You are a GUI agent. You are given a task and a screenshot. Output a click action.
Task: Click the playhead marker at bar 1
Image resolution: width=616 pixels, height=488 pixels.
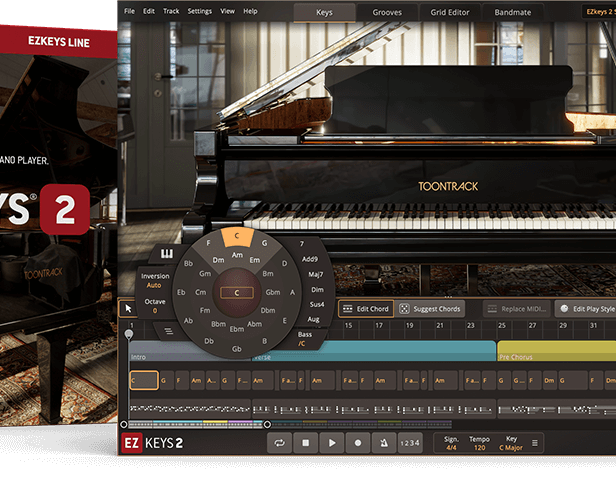pos(128,334)
